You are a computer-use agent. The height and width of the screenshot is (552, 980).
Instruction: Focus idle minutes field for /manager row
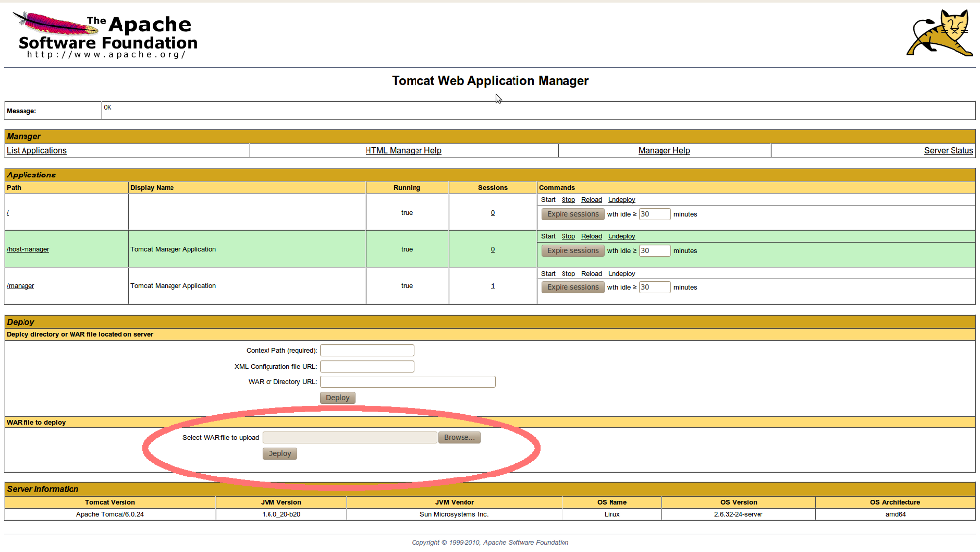click(x=655, y=287)
